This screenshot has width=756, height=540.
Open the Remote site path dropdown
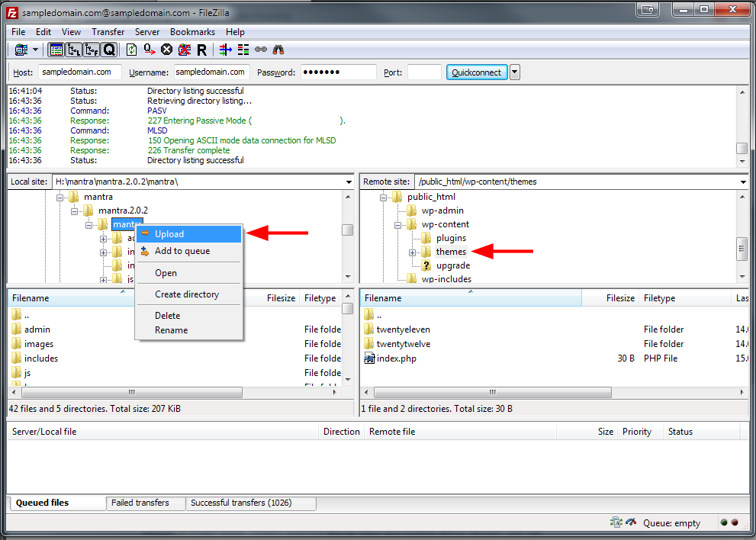743,182
